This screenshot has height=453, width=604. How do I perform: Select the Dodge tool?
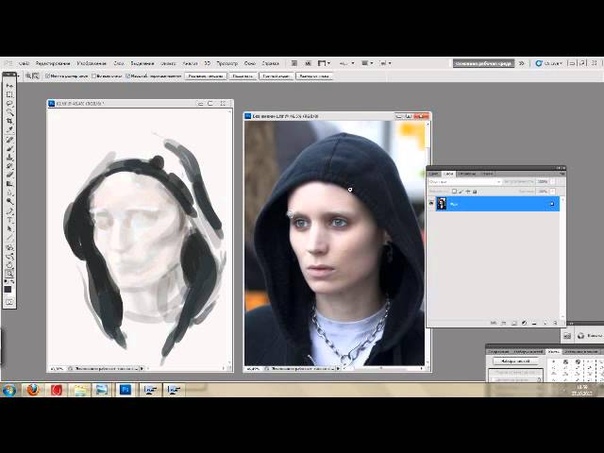(9, 201)
